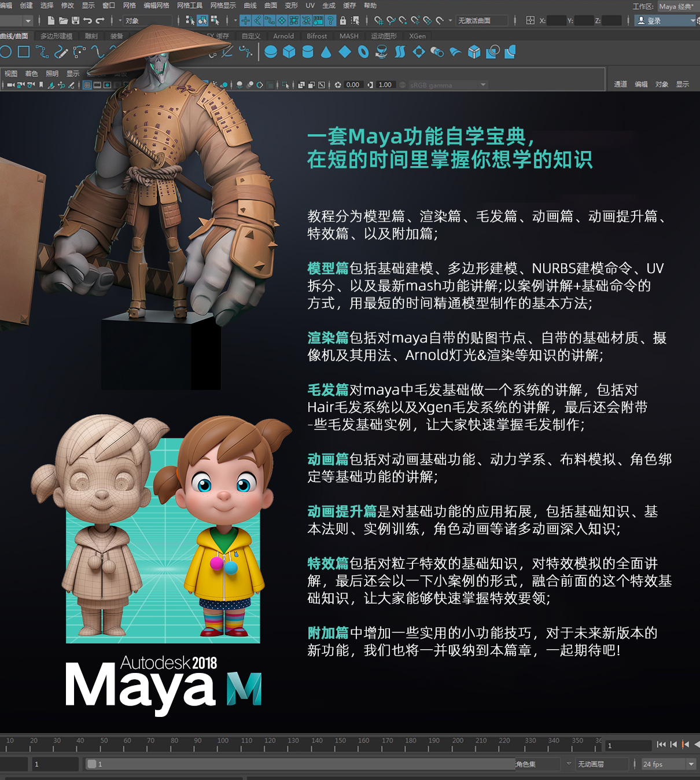Click the select camera icon in panel toolbar
700x780 pixels.
11,85
